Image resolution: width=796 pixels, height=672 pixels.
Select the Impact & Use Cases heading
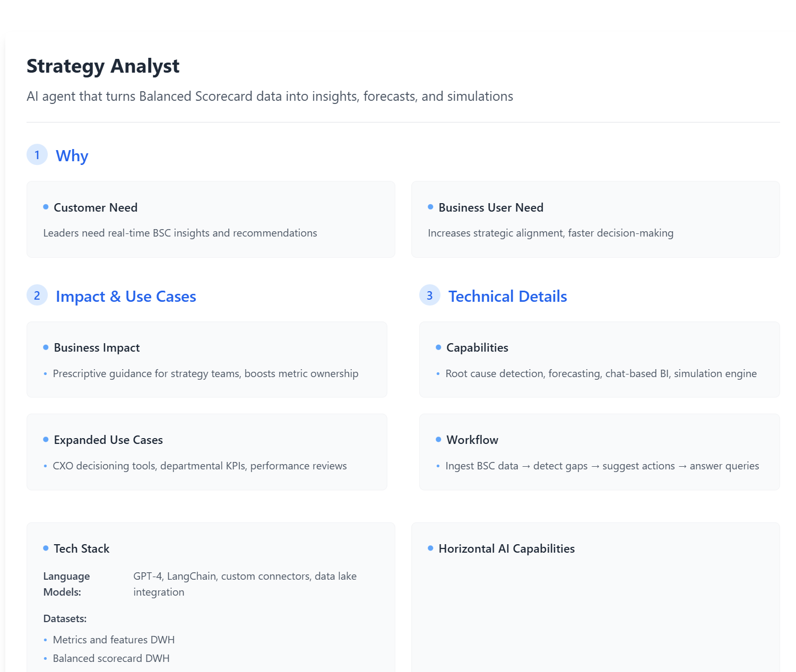(126, 296)
